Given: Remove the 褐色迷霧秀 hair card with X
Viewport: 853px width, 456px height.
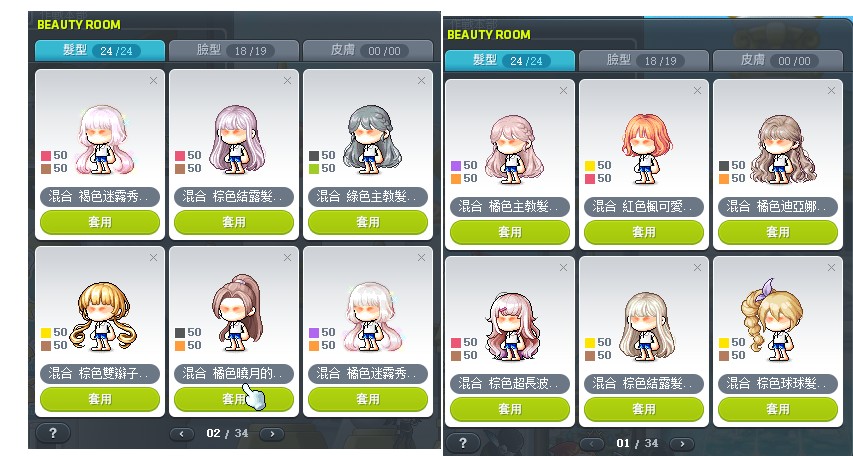Looking at the screenshot, I should coord(153,81).
